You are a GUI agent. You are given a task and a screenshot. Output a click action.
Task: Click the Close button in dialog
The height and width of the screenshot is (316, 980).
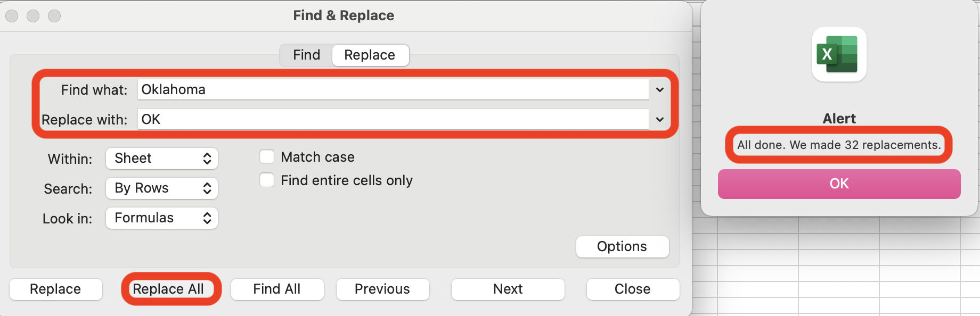click(x=633, y=289)
